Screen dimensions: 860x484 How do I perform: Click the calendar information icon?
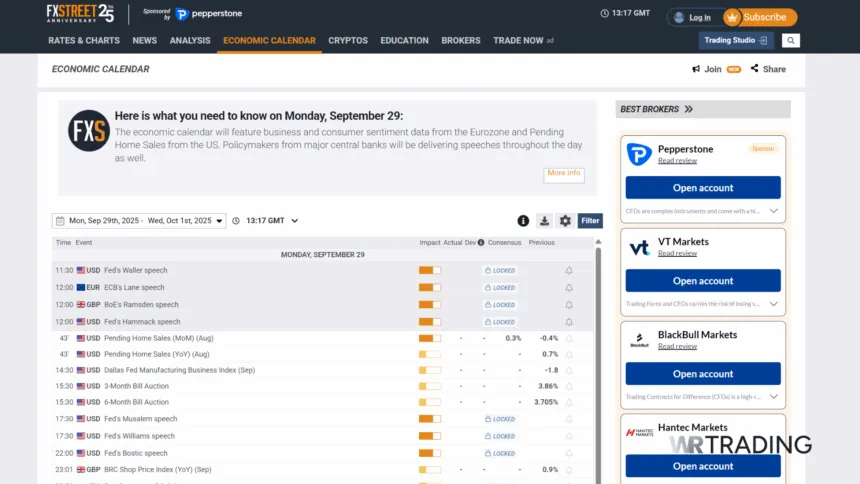point(523,221)
